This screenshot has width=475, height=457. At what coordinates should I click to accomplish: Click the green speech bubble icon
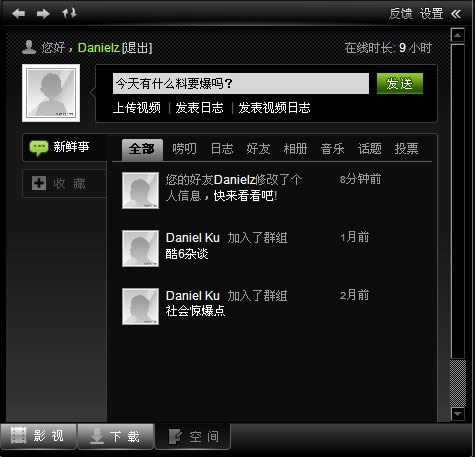pyautogui.click(x=39, y=148)
